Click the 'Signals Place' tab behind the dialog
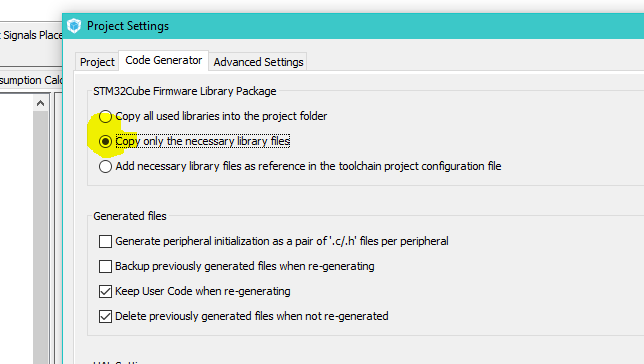This screenshot has width=644, height=364. (x=31, y=35)
